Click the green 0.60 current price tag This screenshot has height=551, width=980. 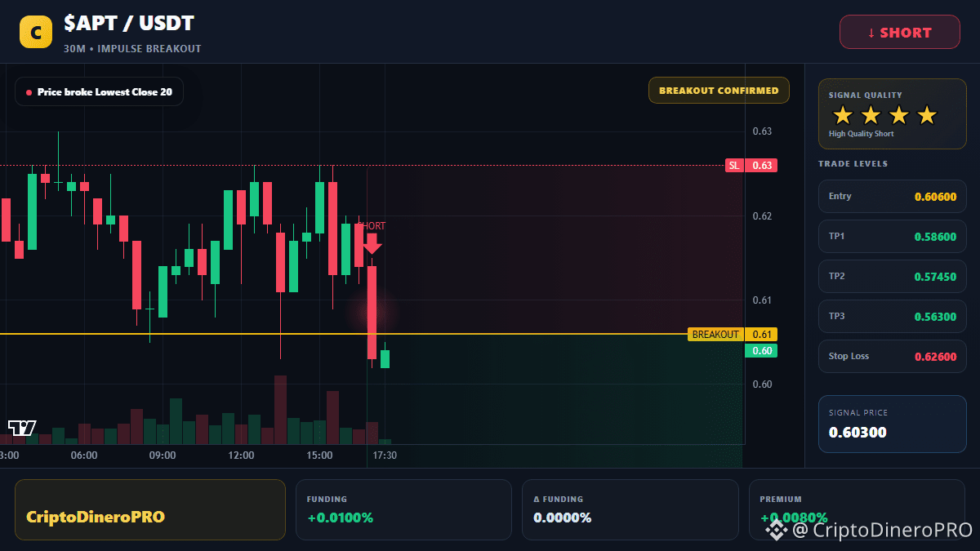[x=761, y=351]
